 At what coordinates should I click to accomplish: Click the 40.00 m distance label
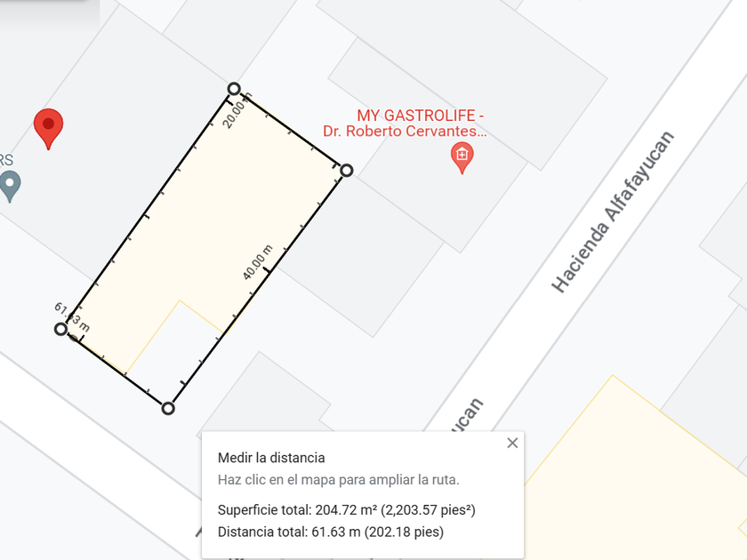point(257,264)
